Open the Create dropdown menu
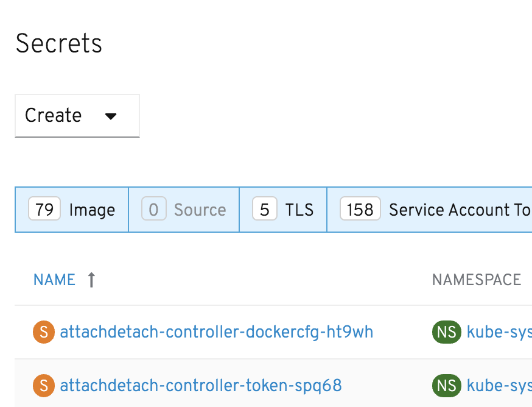 tap(77, 116)
